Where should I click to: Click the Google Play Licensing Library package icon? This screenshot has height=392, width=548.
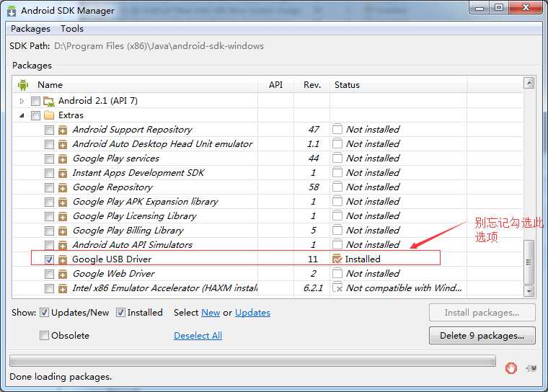pos(63,217)
